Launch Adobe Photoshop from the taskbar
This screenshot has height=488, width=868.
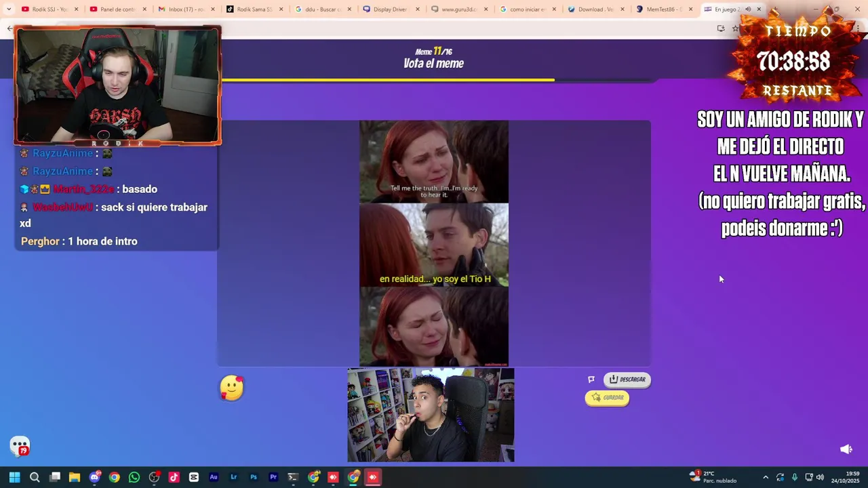point(254,477)
